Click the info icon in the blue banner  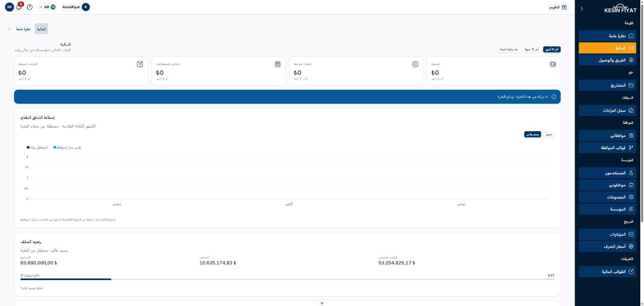pos(554,97)
